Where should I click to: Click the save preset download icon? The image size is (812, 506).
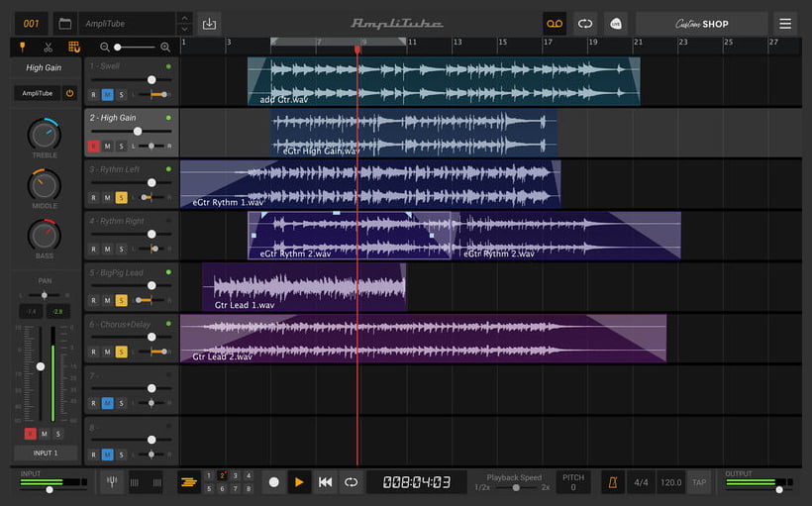pyautogui.click(x=209, y=24)
